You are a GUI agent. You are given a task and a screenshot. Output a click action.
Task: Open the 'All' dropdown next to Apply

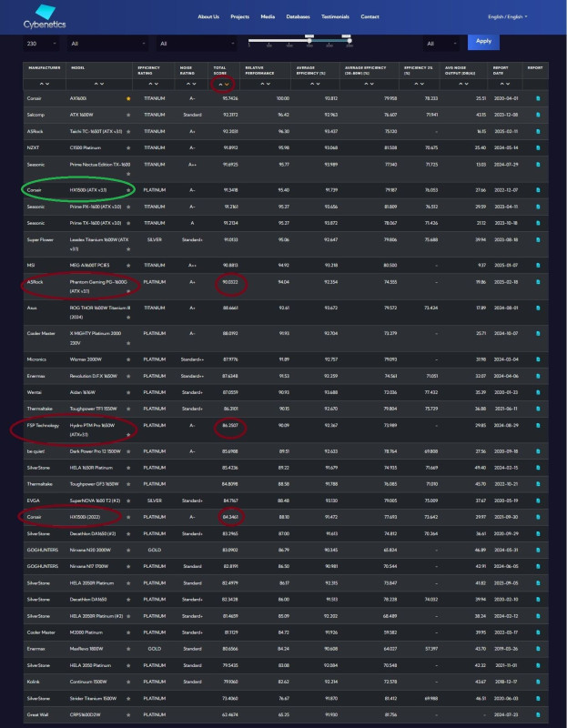click(441, 44)
